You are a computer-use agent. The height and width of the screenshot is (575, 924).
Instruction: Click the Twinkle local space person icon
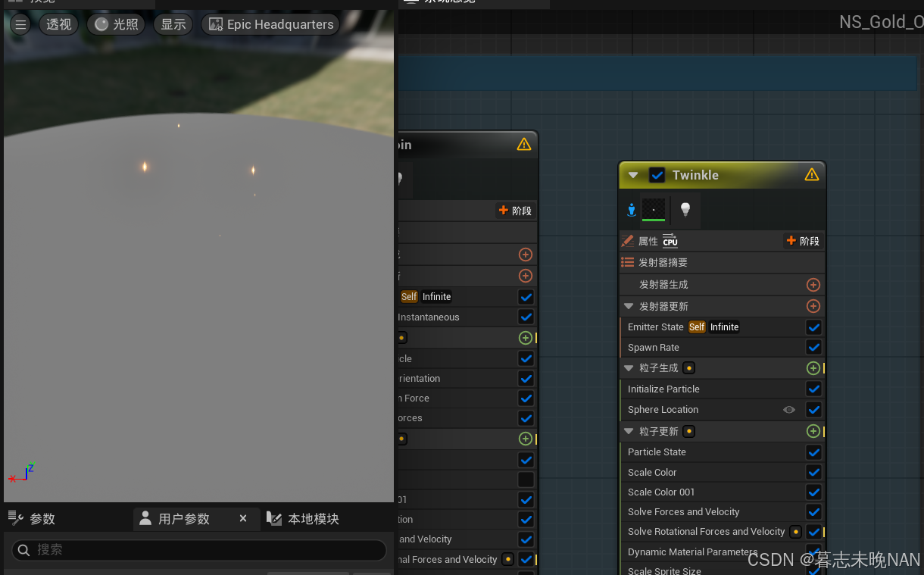coord(631,210)
